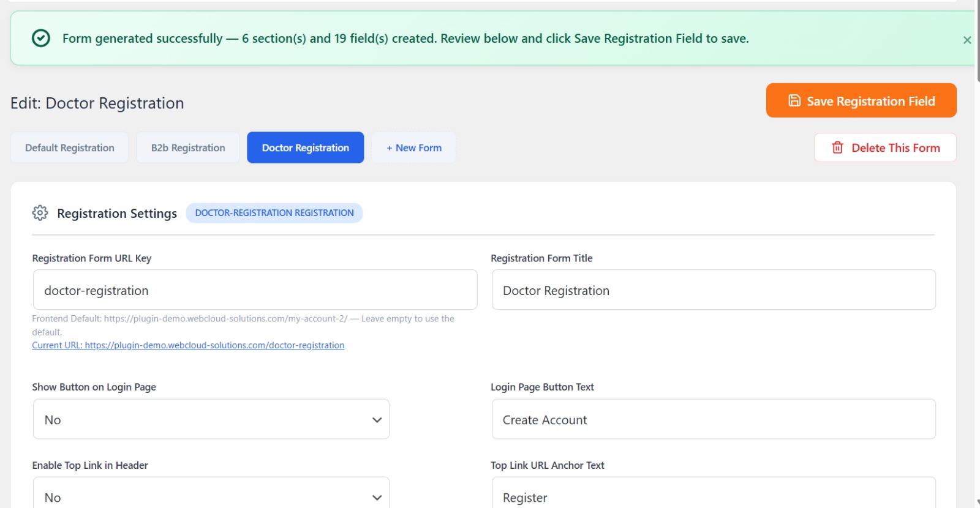Switch to the B2b Registration tab
Viewport: 980px width, 508px height.
[187, 148]
